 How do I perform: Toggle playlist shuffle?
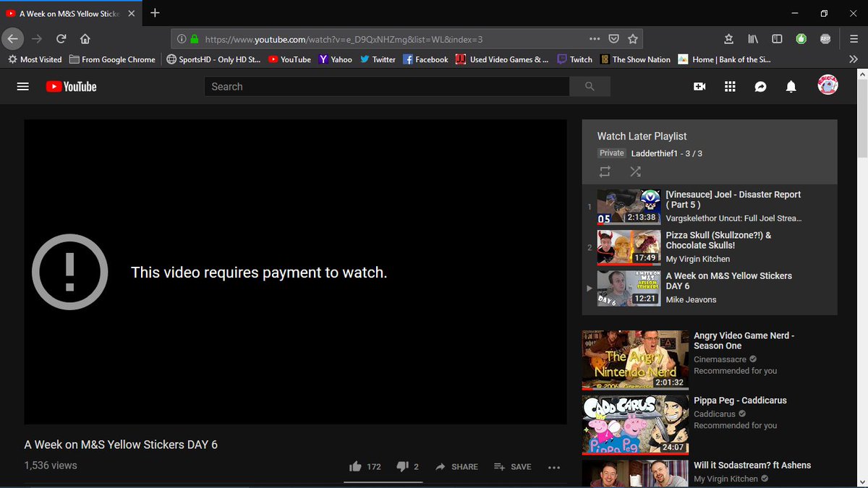(x=635, y=171)
